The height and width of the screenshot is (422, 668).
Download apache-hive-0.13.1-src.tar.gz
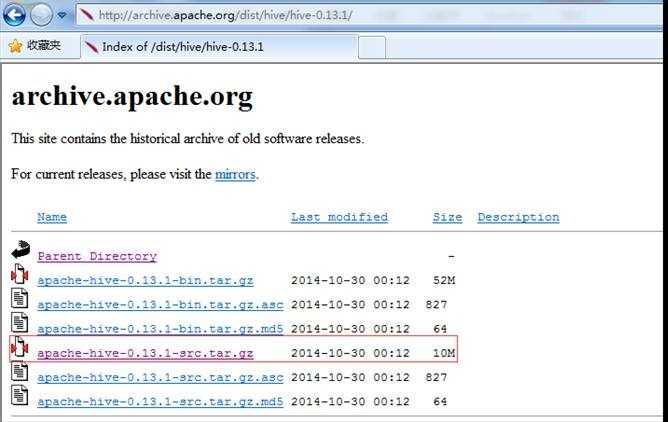(x=145, y=353)
